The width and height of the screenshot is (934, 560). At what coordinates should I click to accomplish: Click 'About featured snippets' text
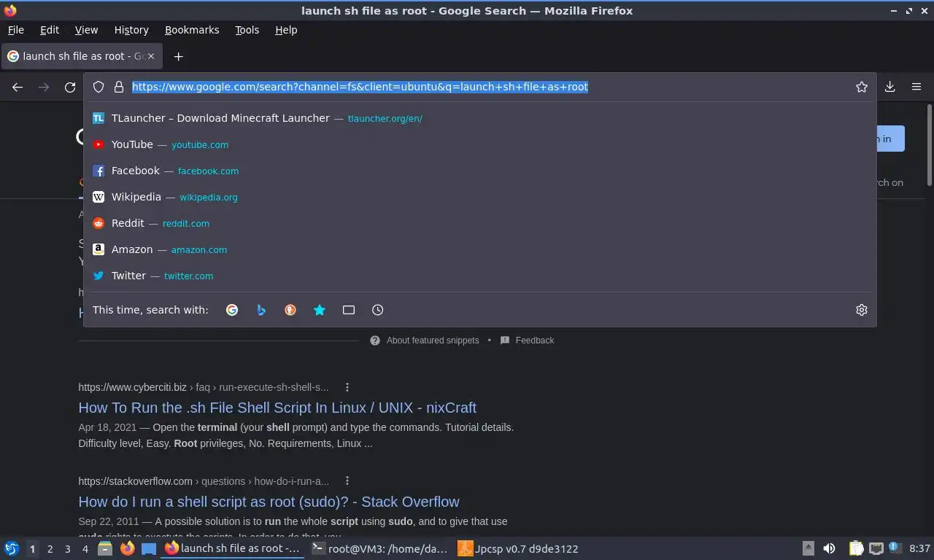tap(433, 341)
